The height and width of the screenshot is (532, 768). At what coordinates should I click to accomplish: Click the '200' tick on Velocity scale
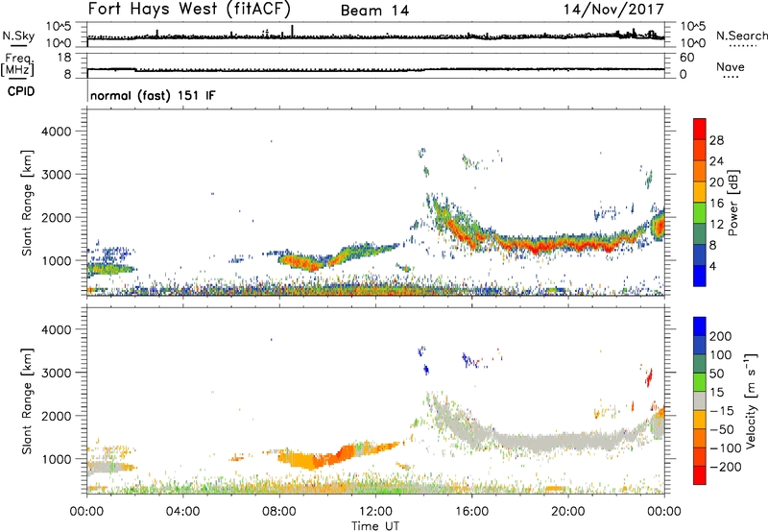point(721,336)
